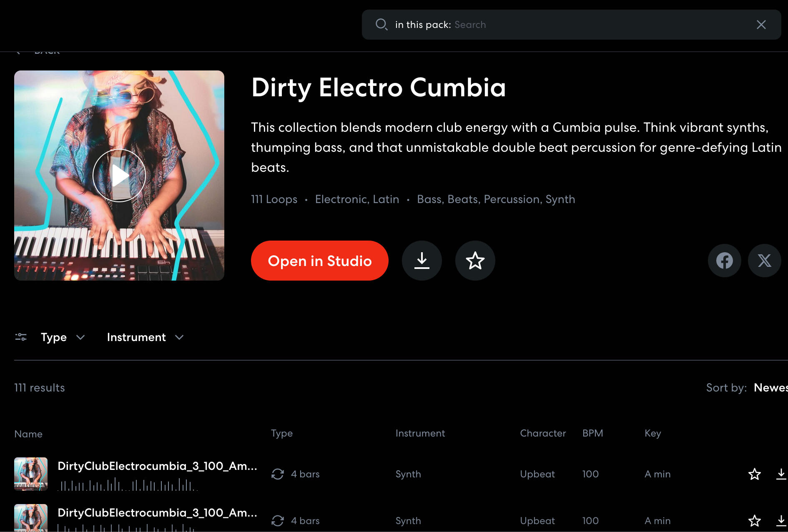
Task: Share the pack on Facebook
Action: point(724,261)
